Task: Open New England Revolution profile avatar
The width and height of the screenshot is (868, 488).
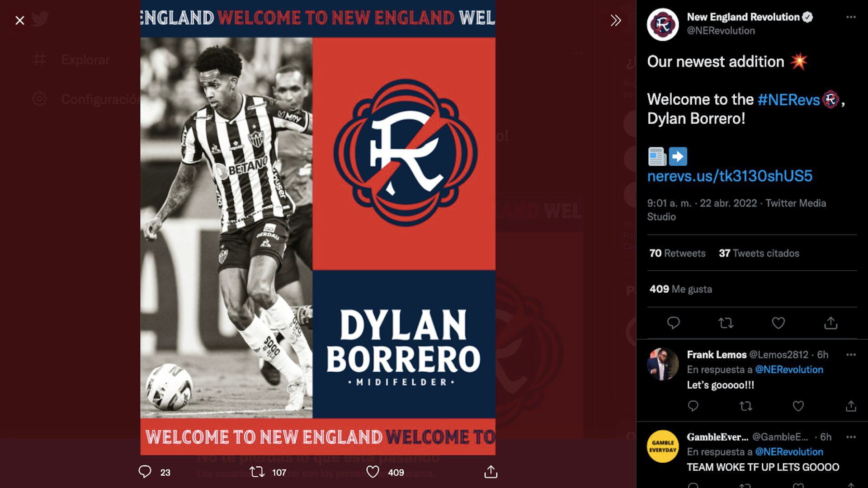Action: point(663,24)
